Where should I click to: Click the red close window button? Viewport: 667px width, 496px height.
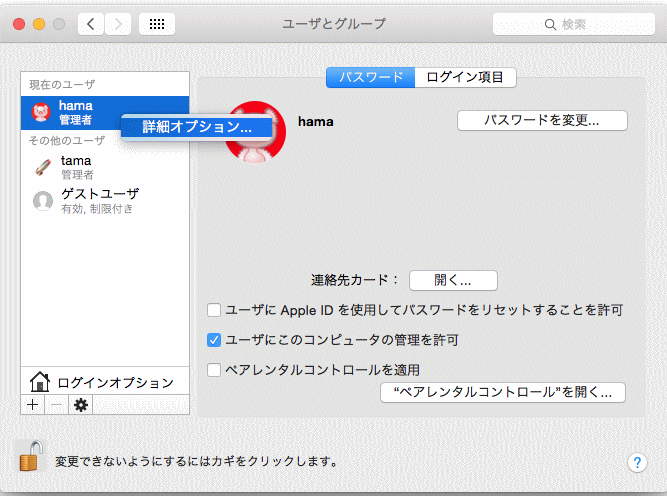(19, 24)
